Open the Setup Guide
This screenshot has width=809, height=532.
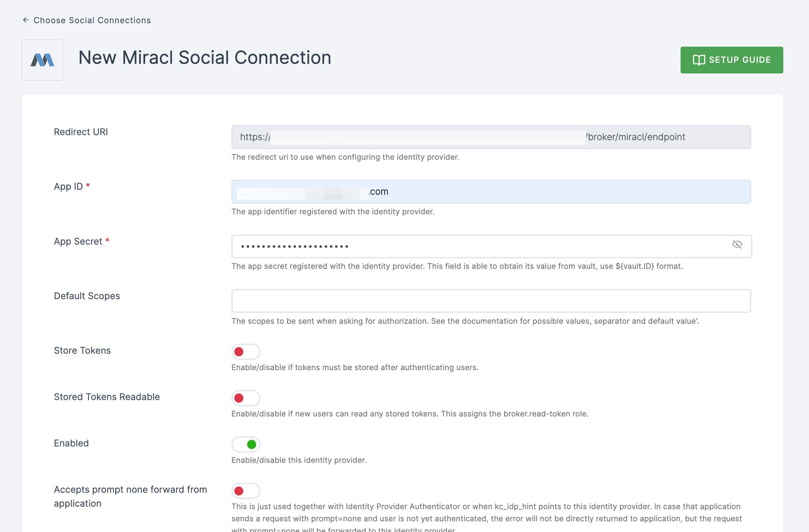[732, 60]
